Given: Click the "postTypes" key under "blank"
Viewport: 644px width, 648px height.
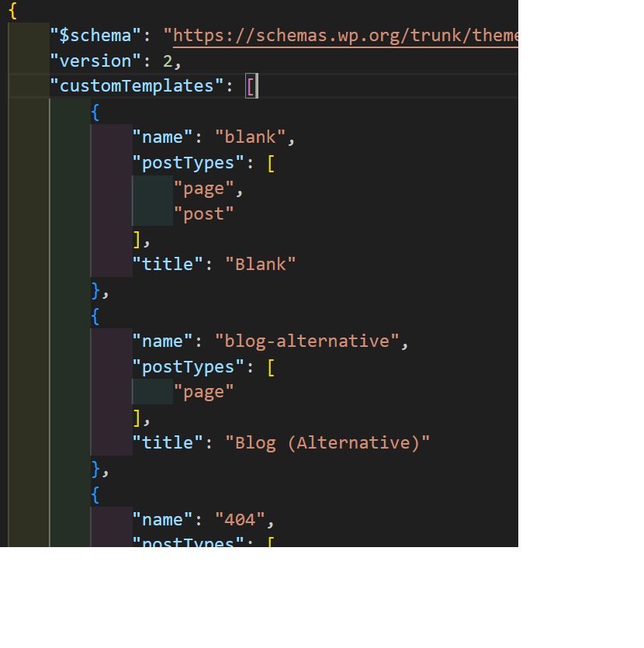Looking at the screenshot, I should (x=183, y=163).
